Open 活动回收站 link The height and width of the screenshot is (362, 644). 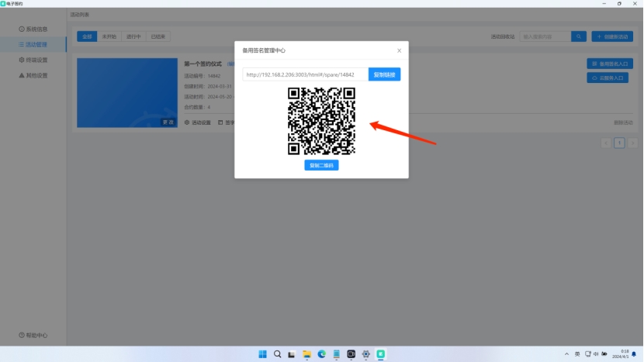coord(502,36)
